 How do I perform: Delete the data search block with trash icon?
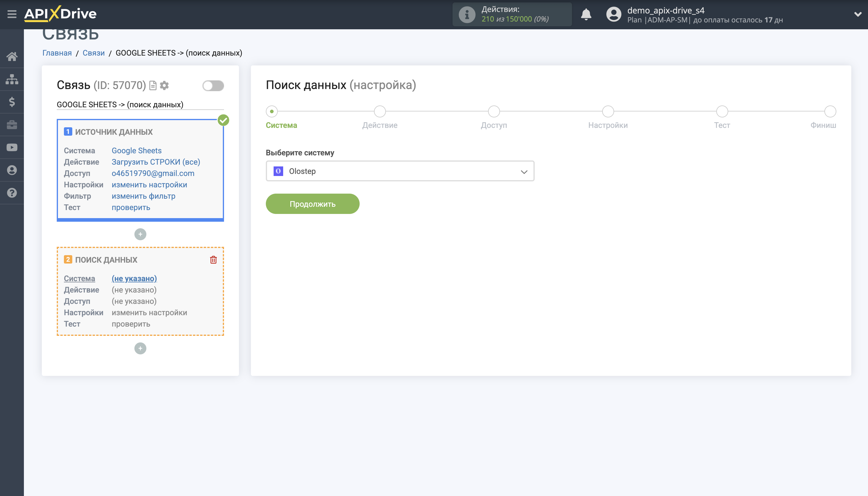click(x=213, y=260)
